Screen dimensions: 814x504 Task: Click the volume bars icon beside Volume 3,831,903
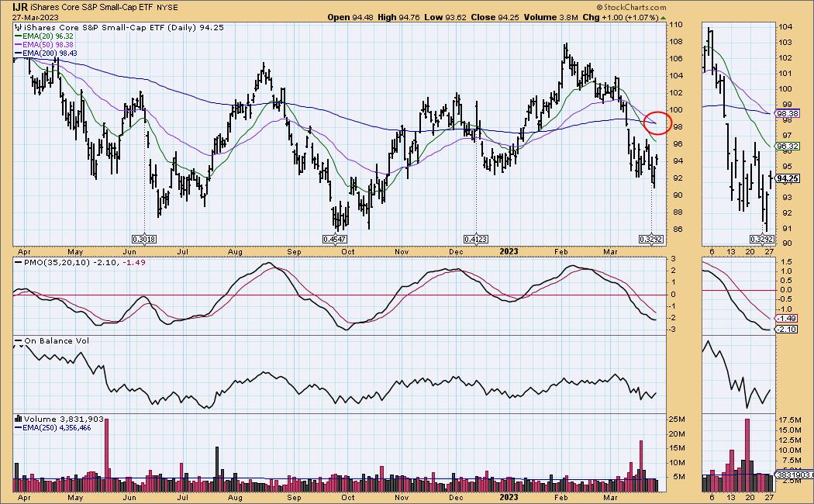click(18, 419)
